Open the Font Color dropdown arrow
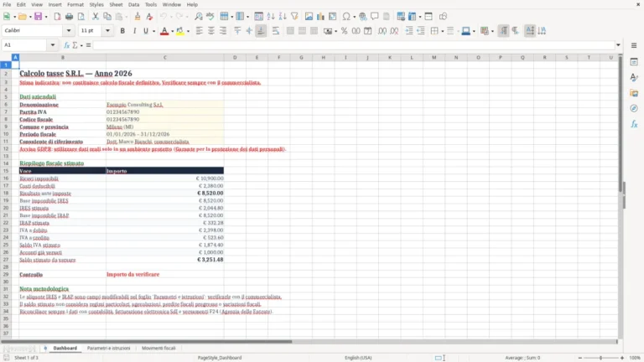The width and height of the screenshot is (644, 362). click(x=172, y=31)
